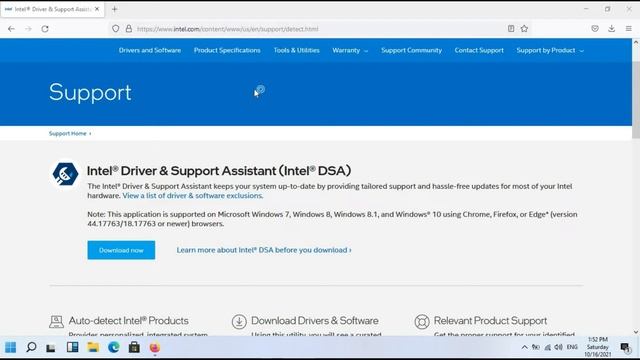Click the ENG language indicator
Image resolution: width=640 pixels, height=360 pixels.
572,347
